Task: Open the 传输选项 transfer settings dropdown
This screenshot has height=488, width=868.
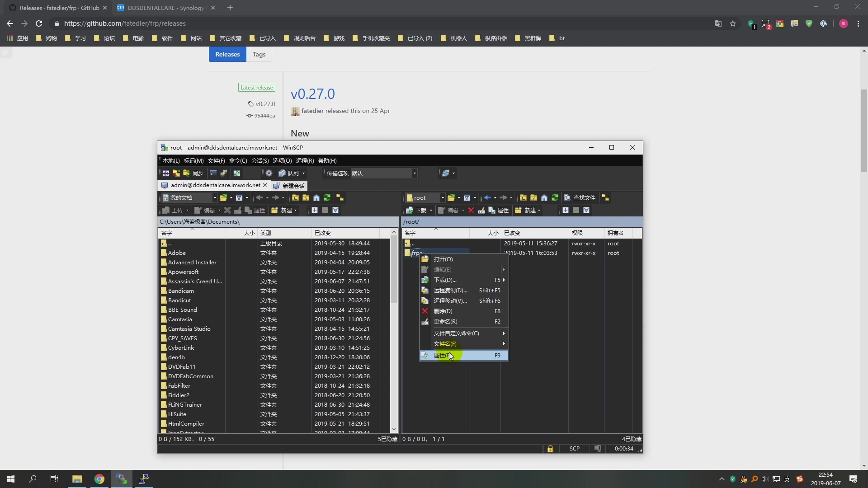Action: 384,173
